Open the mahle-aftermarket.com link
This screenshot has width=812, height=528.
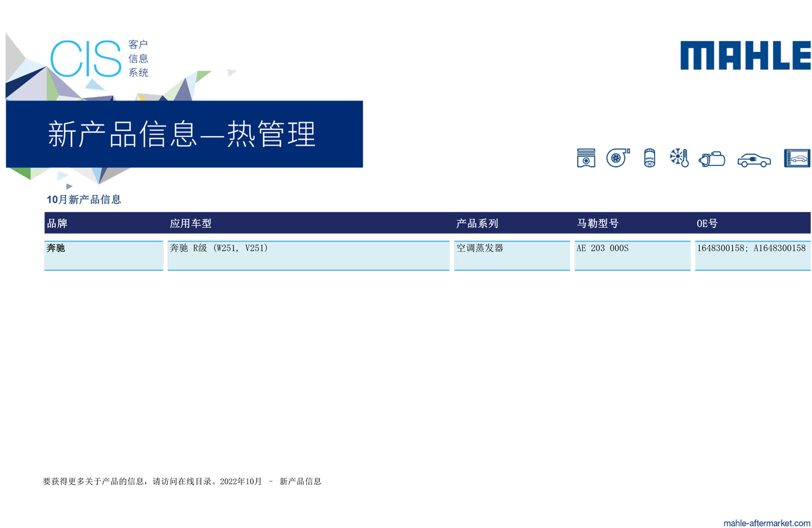coord(767,523)
